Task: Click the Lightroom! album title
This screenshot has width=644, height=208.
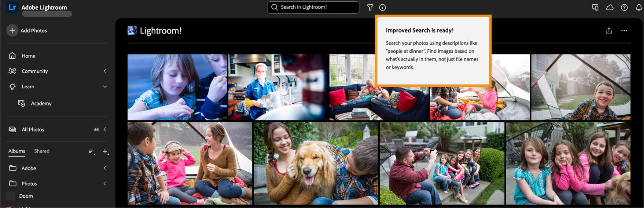Action: [161, 30]
